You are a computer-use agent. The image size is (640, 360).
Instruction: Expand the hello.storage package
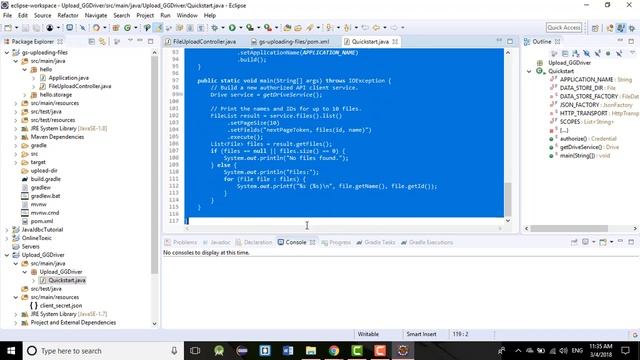(x=24, y=95)
